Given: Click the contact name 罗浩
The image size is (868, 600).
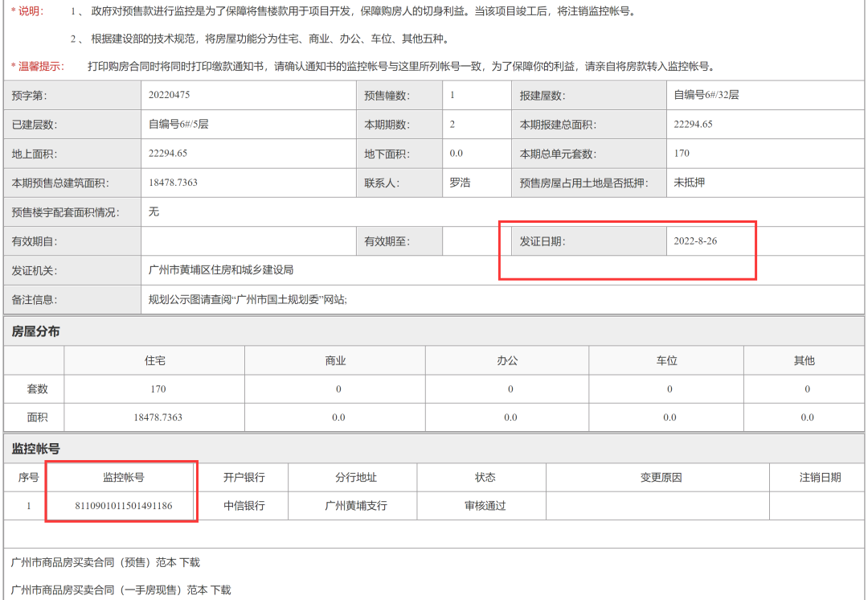Looking at the screenshot, I should [x=460, y=183].
